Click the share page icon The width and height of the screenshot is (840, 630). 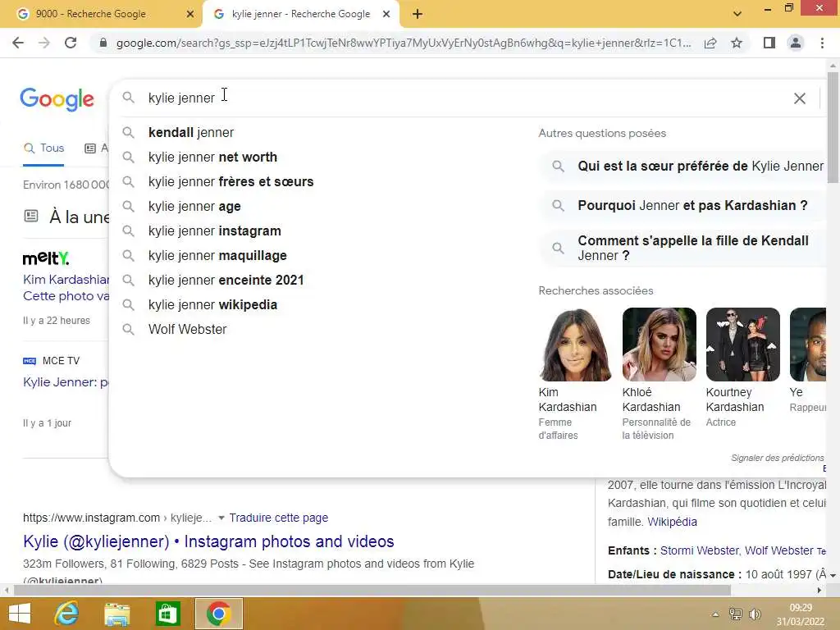[710, 43]
